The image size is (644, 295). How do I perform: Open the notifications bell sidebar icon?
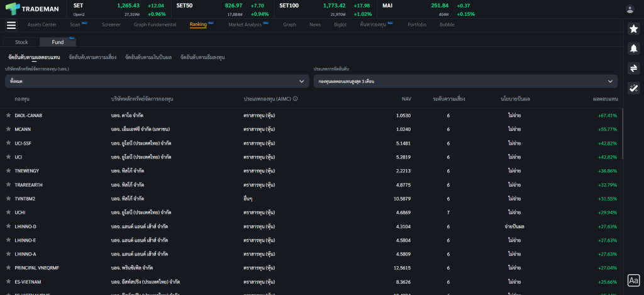tap(634, 48)
